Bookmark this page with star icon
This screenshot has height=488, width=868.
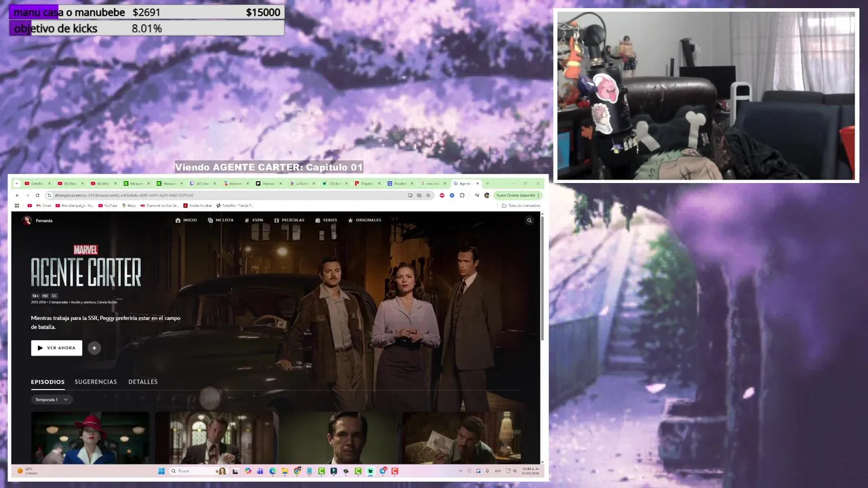[428, 195]
